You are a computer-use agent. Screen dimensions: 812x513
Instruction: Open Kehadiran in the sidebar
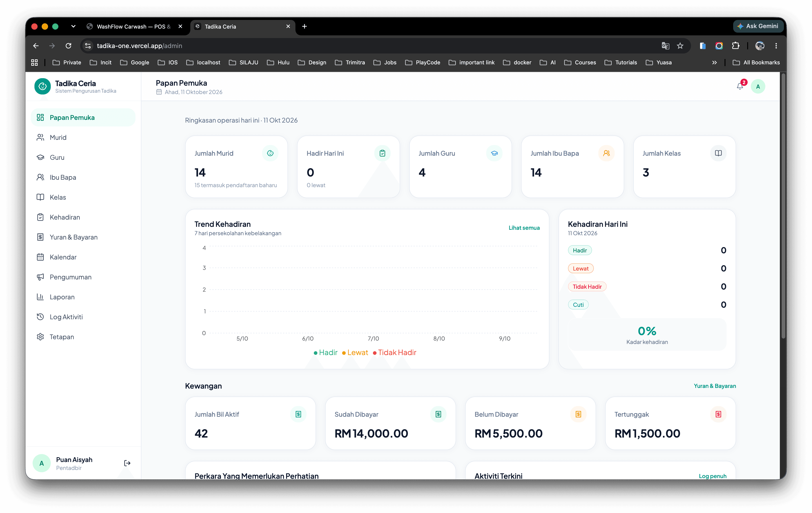[x=83, y=217]
